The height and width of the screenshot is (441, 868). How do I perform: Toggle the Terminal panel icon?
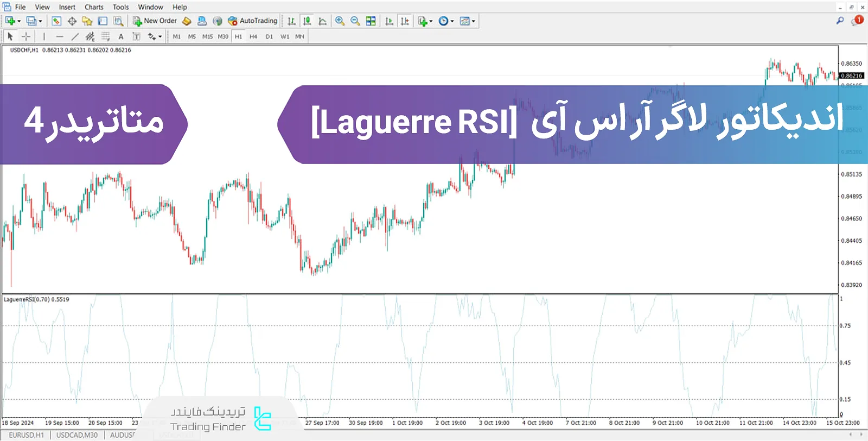point(103,21)
